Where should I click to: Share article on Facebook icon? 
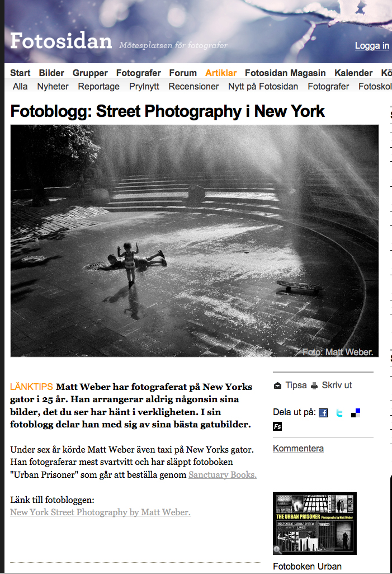point(323,413)
